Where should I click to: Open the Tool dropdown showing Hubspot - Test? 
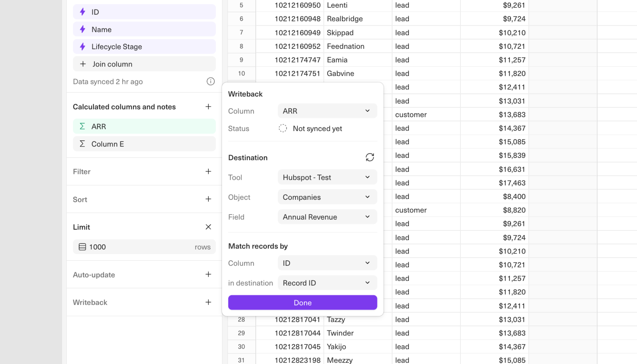pos(327,177)
